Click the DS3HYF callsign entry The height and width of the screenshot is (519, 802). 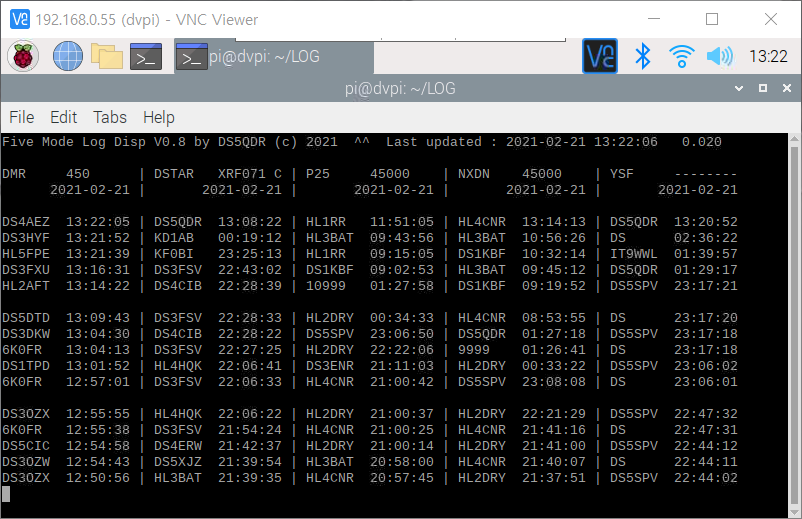[26, 238]
